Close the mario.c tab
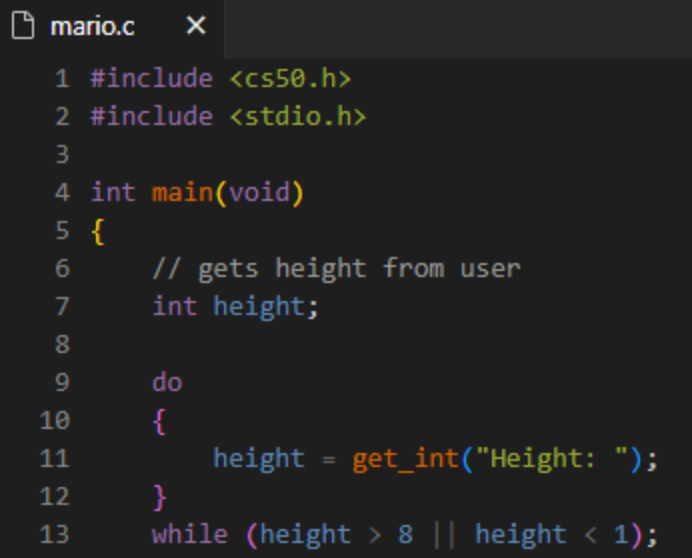The width and height of the screenshot is (692, 558). coord(196,25)
